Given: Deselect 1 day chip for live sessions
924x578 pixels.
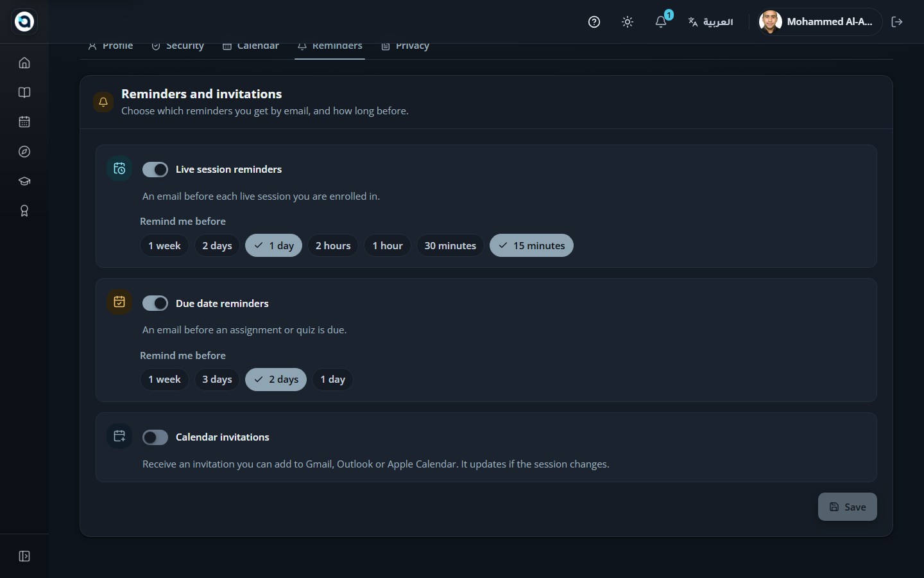Looking at the screenshot, I should [x=274, y=245].
